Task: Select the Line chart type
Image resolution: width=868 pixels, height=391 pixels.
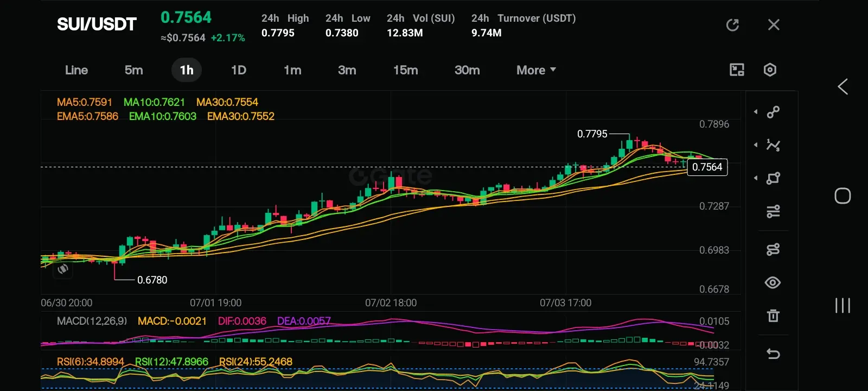Action: [76, 70]
